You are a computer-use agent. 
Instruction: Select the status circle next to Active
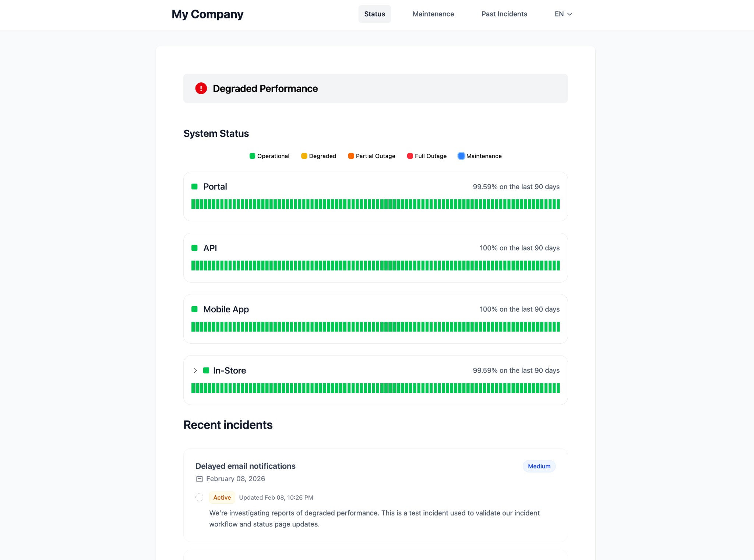(x=200, y=497)
